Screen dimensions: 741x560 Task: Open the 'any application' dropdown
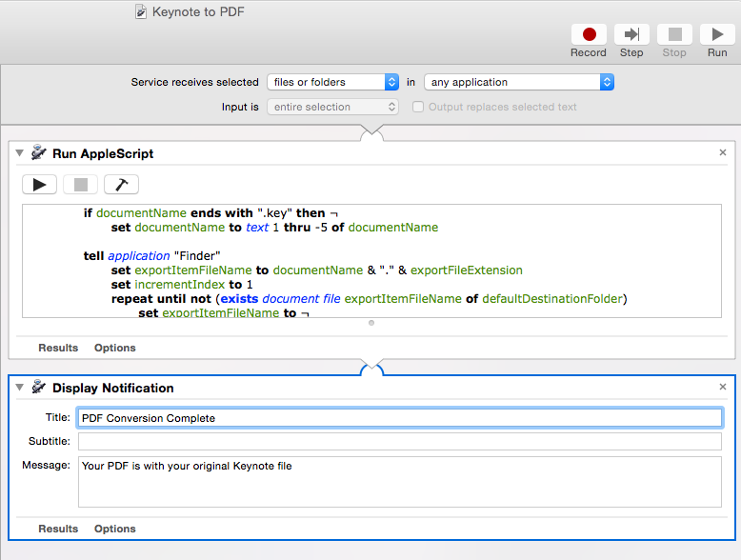click(x=519, y=82)
